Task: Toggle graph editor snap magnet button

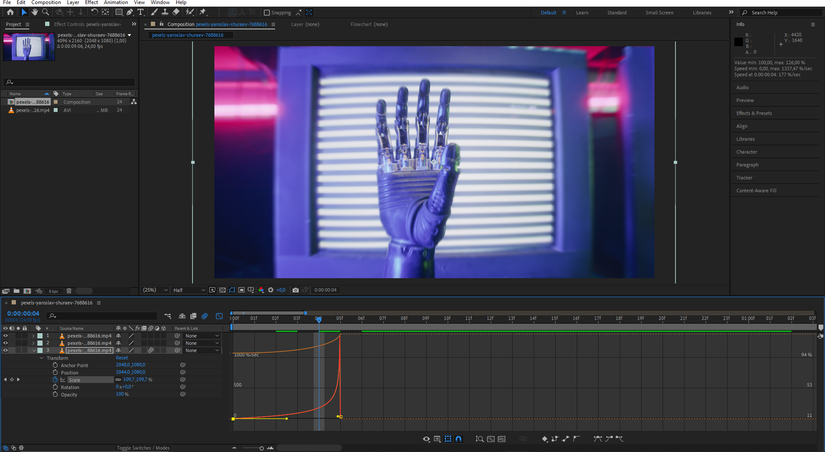Action: (x=458, y=439)
